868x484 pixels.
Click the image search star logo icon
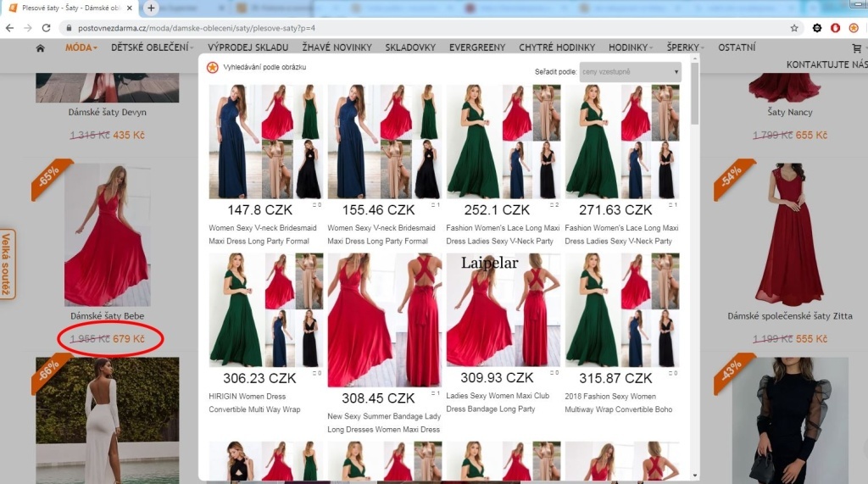(x=212, y=67)
